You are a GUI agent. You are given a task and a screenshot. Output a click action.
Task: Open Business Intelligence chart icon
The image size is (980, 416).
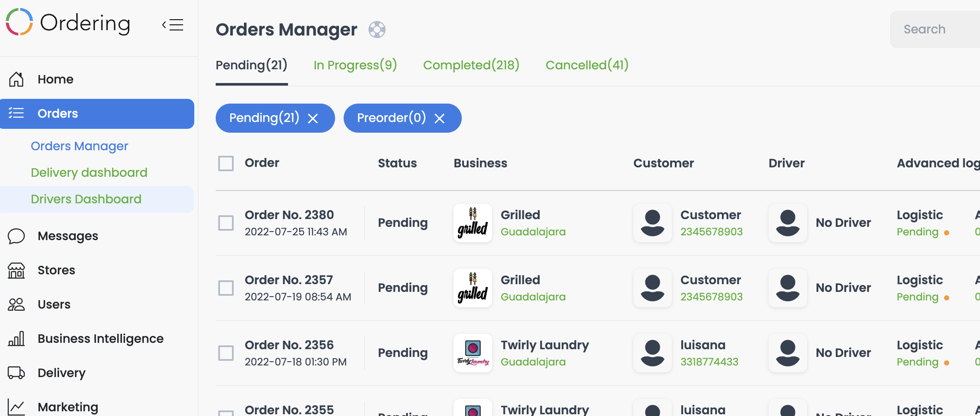click(16, 339)
